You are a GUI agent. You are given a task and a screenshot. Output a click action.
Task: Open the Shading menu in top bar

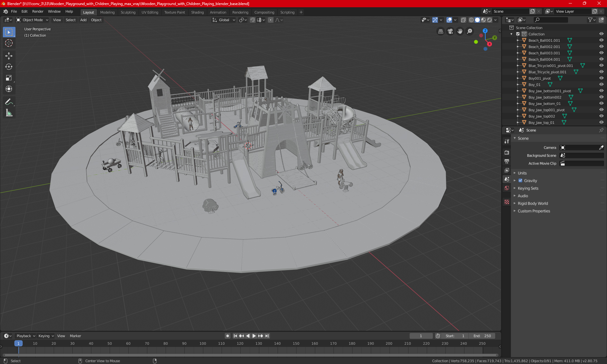[197, 12]
